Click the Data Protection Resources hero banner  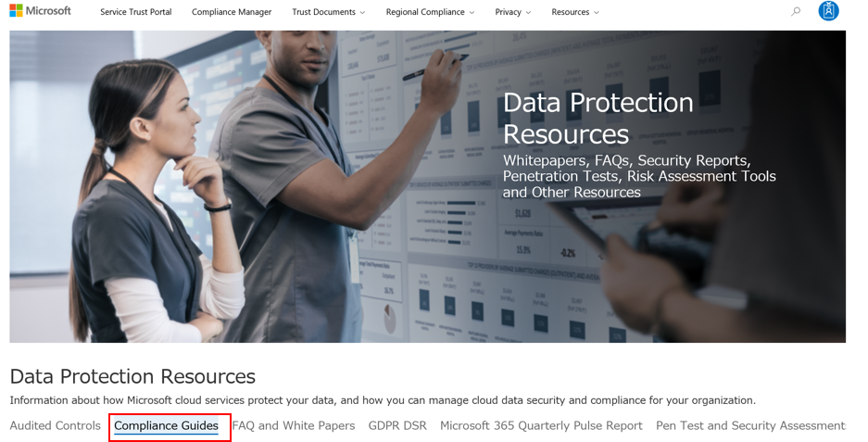click(x=427, y=186)
